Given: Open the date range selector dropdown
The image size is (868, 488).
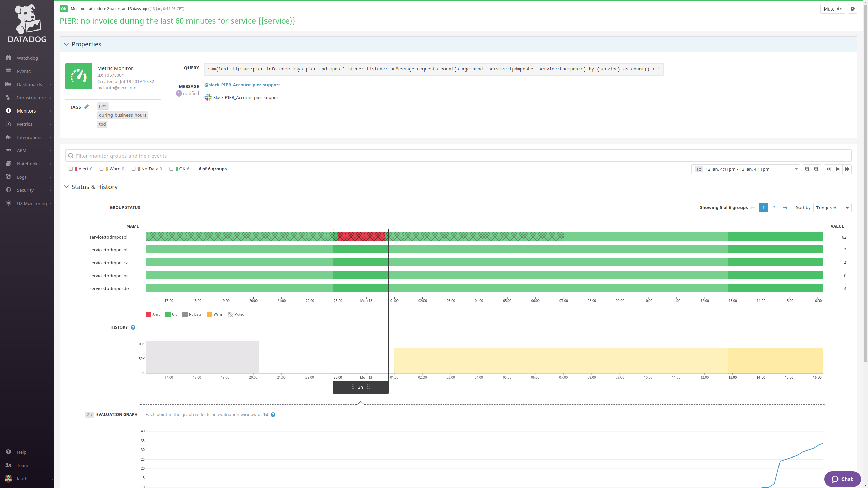Looking at the screenshot, I should coord(796,169).
